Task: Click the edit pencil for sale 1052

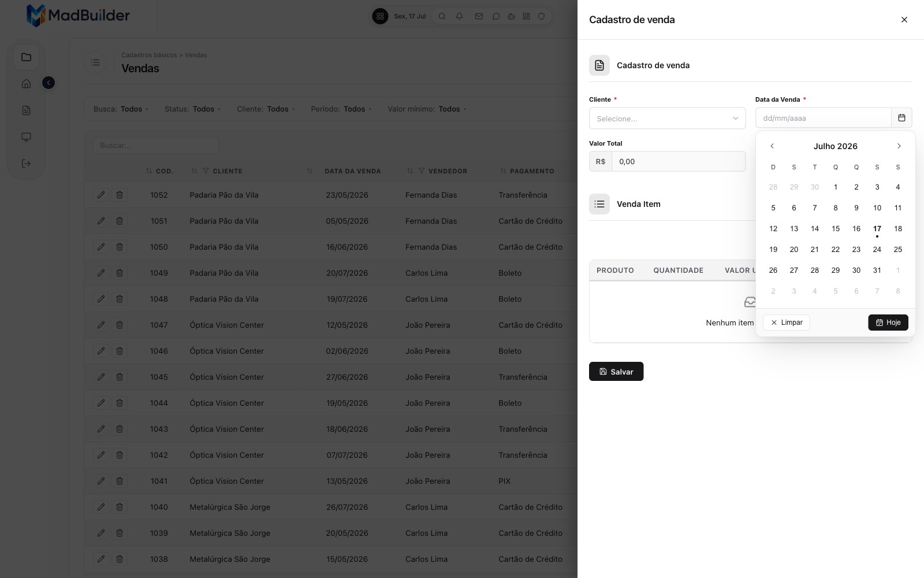Action: pyautogui.click(x=101, y=195)
